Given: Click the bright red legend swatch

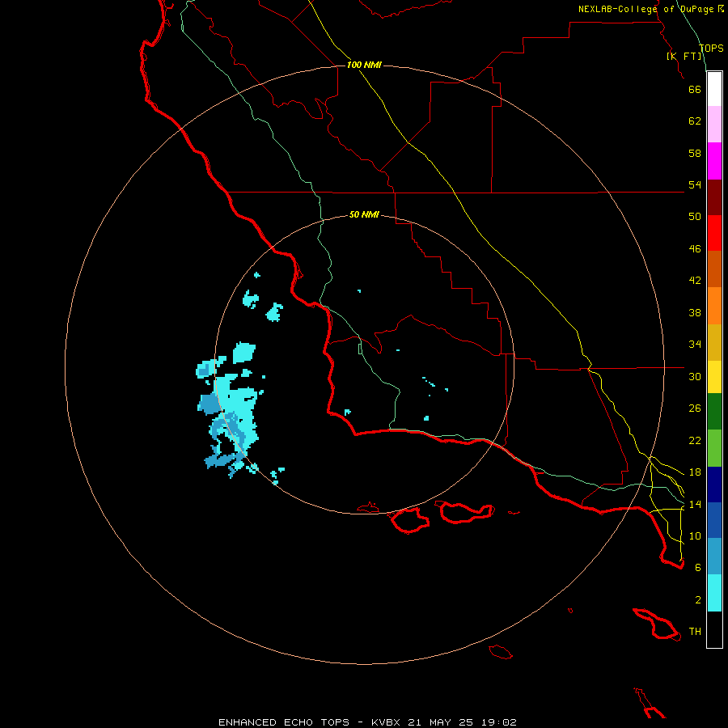Looking at the screenshot, I should [714, 233].
